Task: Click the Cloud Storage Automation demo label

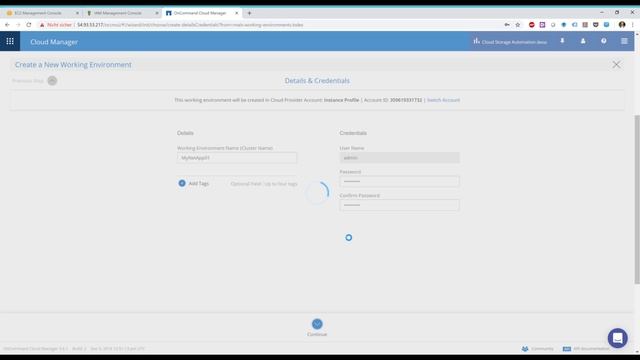Action: (514, 42)
